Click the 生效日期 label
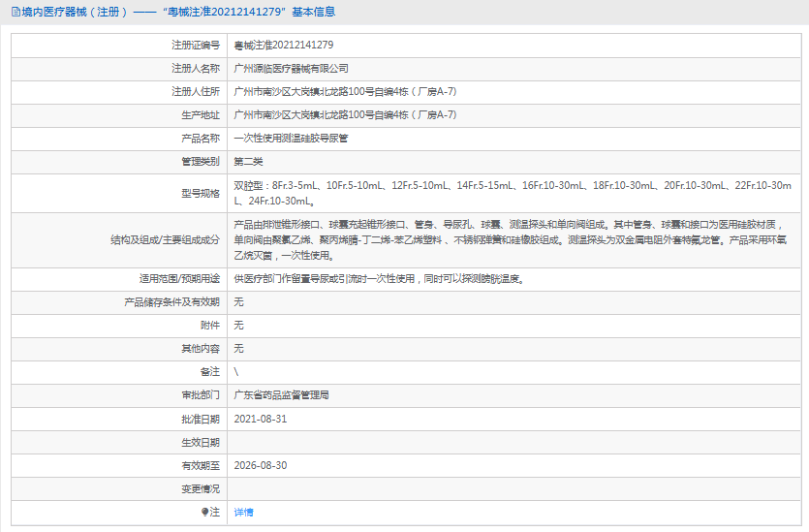The width and height of the screenshot is (809, 532). coord(201,442)
